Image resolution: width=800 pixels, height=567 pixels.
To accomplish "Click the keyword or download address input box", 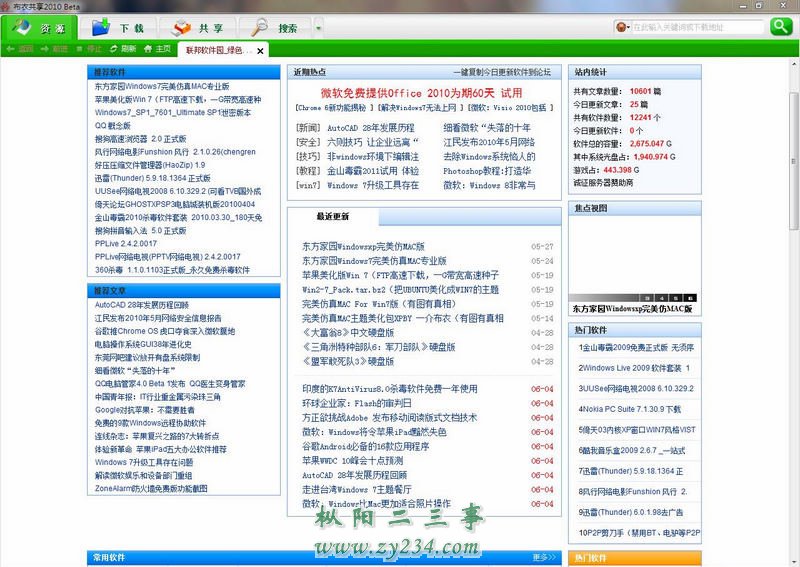I will coord(697,27).
